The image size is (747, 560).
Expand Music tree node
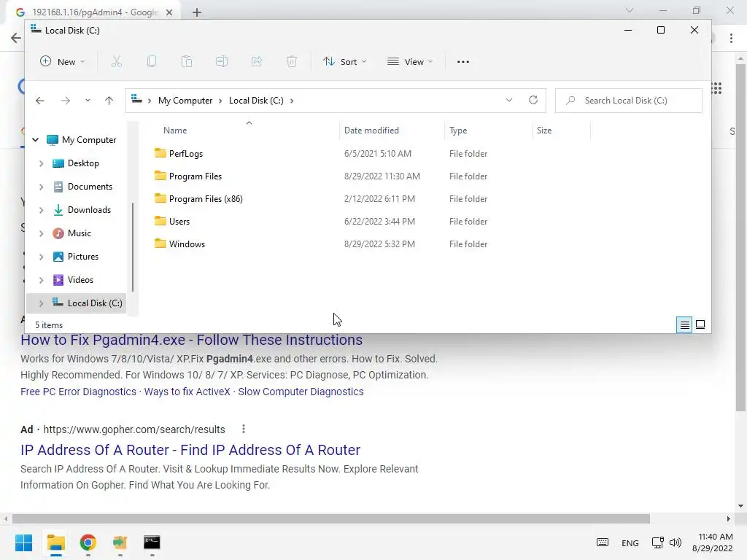click(41, 233)
